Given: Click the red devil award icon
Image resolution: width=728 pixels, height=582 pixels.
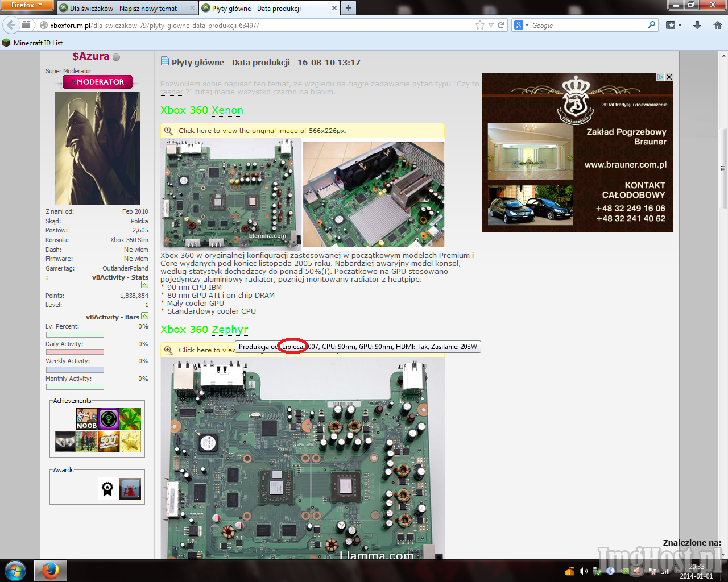Looking at the screenshot, I should pos(130,489).
